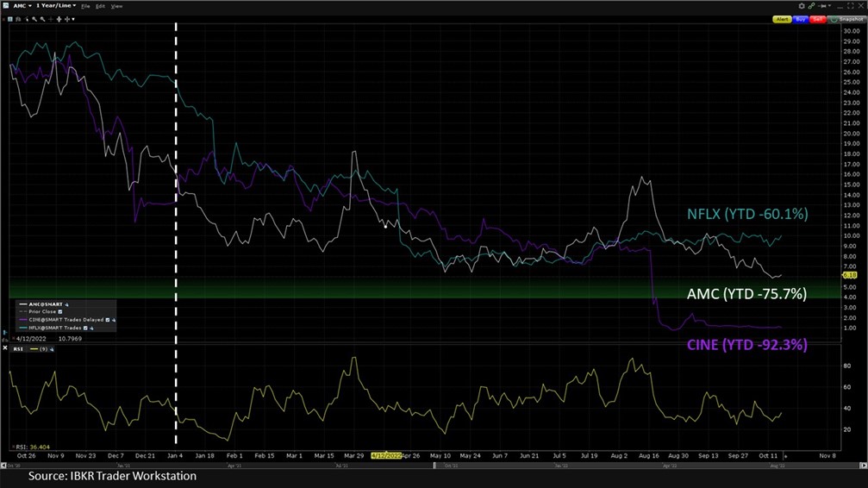
Task: Open the File menu
Action: pos(85,6)
